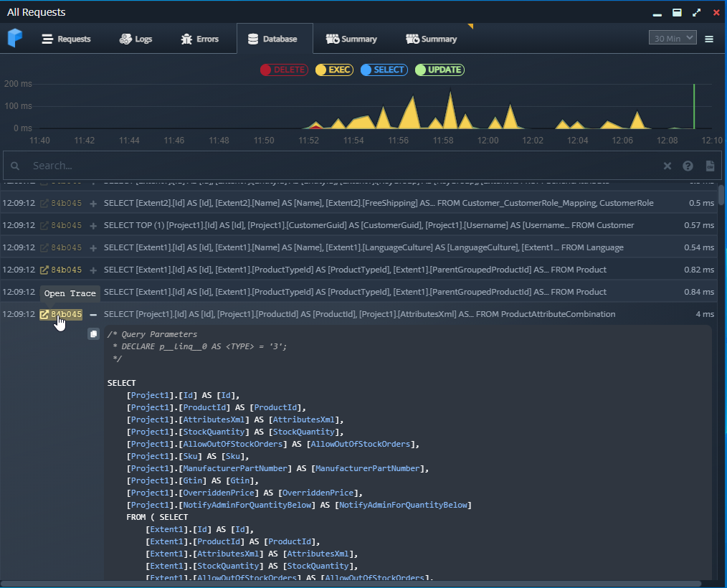Click into the Search input field

tap(343, 166)
